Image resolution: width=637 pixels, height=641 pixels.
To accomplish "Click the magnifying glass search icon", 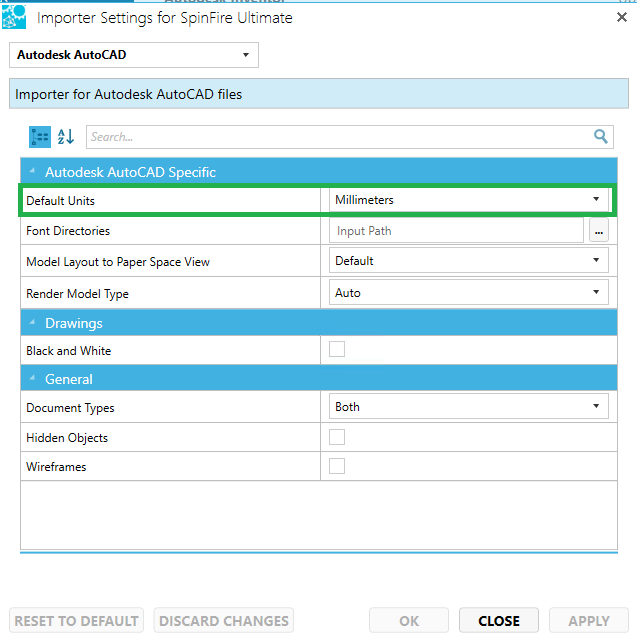I will click(x=601, y=137).
